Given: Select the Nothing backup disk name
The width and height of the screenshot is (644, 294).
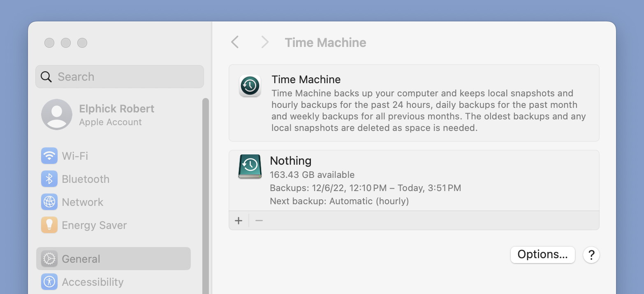Looking at the screenshot, I should pos(291,161).
